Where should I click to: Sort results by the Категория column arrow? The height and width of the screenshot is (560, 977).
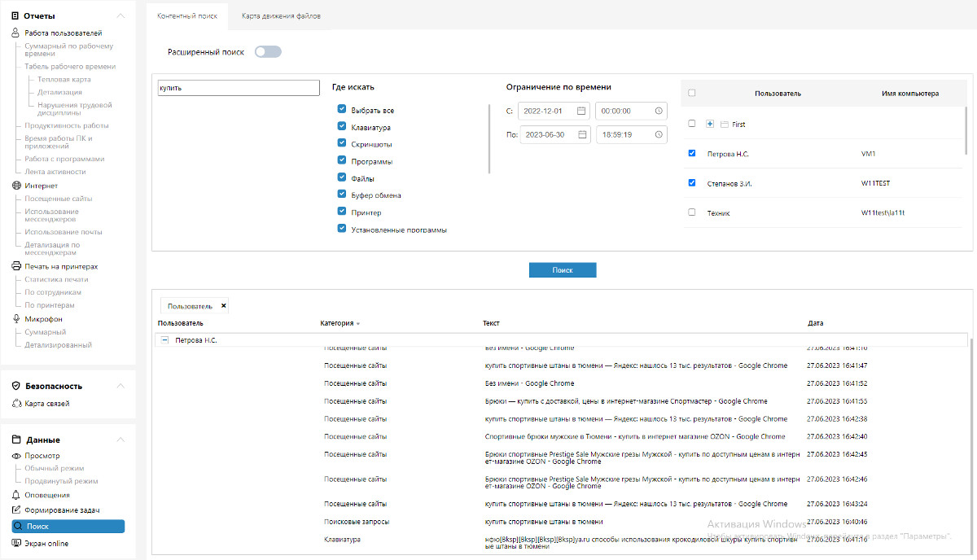(x=358, y=324)
